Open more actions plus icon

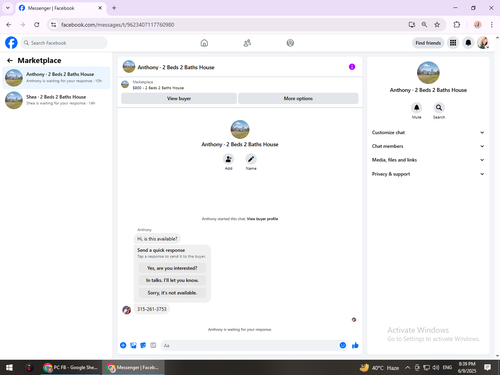[123, 345]
